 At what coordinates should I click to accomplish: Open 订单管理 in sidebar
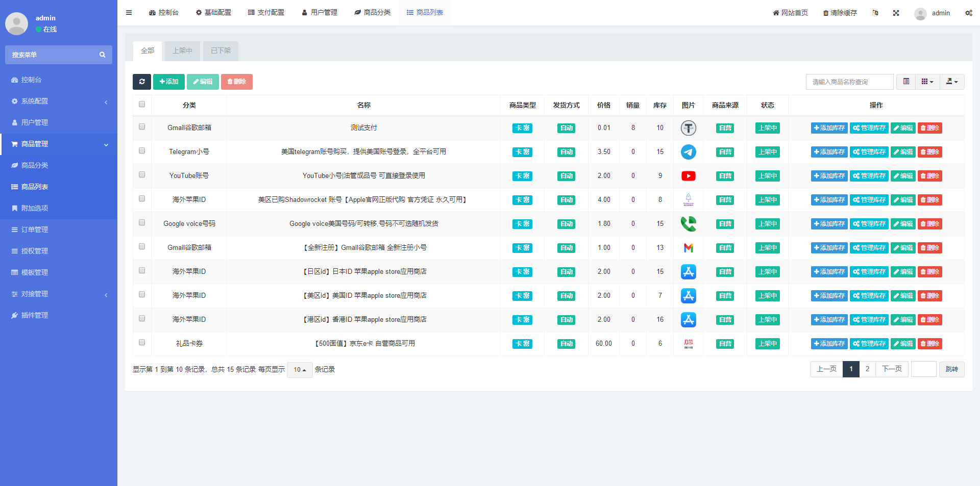tap(59, 229)
